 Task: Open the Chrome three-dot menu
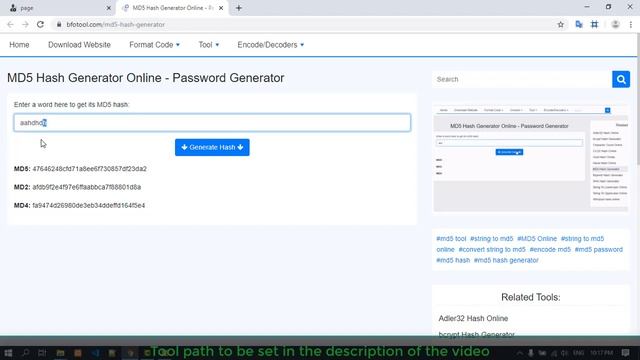pos(631,24)
